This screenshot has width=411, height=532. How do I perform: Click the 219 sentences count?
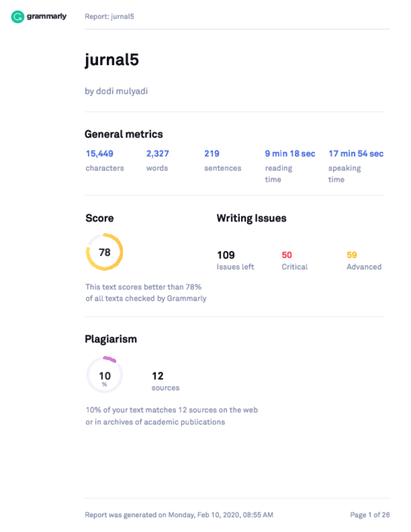pos(212,154)
